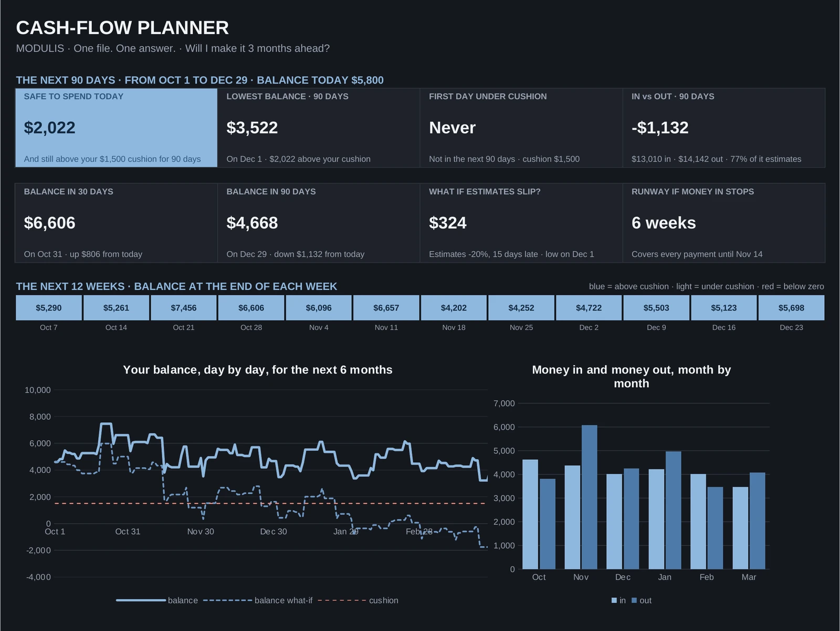Click the -4,000 y-axis label
This screenshot has width=840, height=631.
(38, 577)
